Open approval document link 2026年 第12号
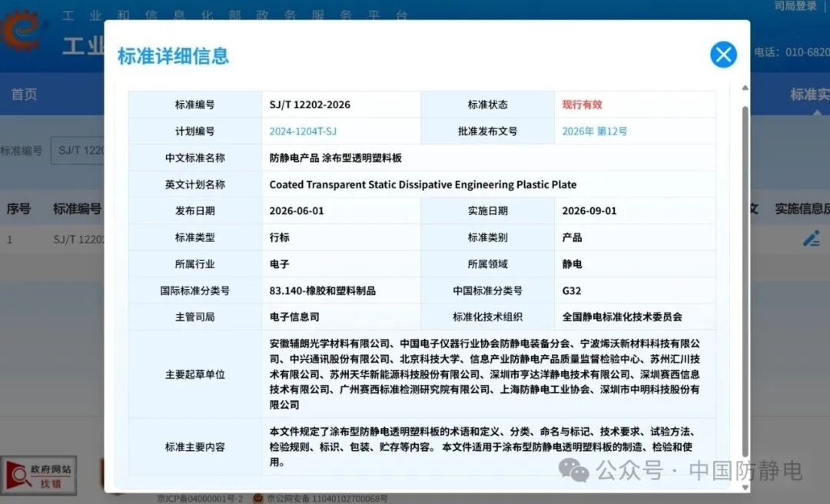 pos(594,131)
